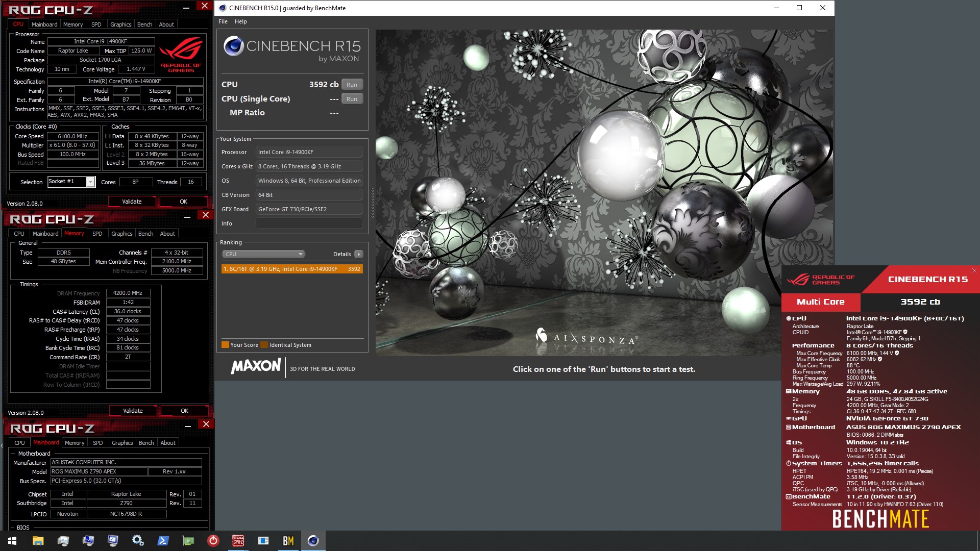980x551 pixels.
Task: Open the performance monitor taskbar icon
Action: (63, 541)
